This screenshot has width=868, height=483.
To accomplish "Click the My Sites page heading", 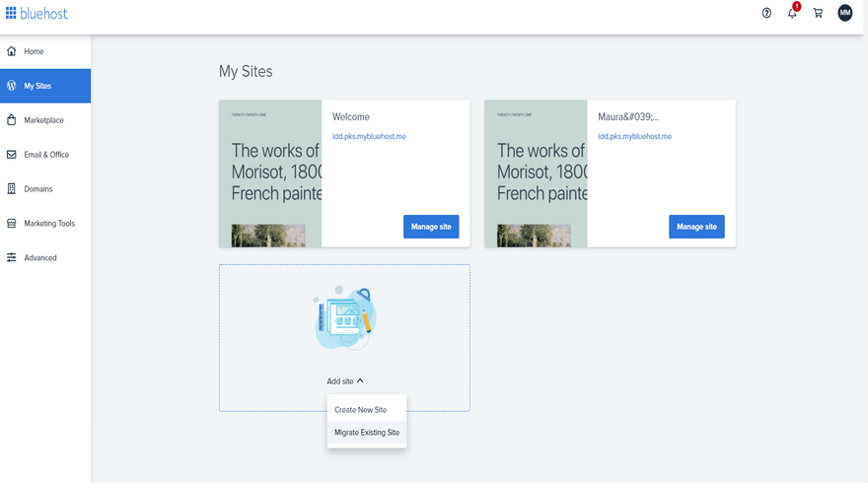I will click(x=246, y=71).
